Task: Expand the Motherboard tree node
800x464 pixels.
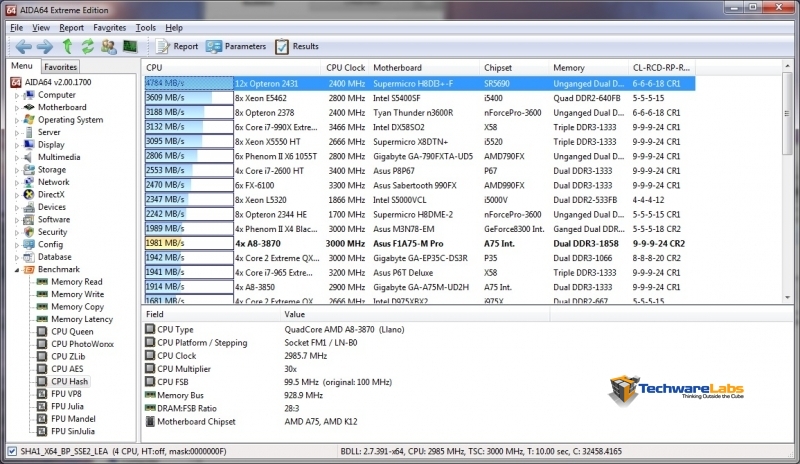Action: click(17, 107)
